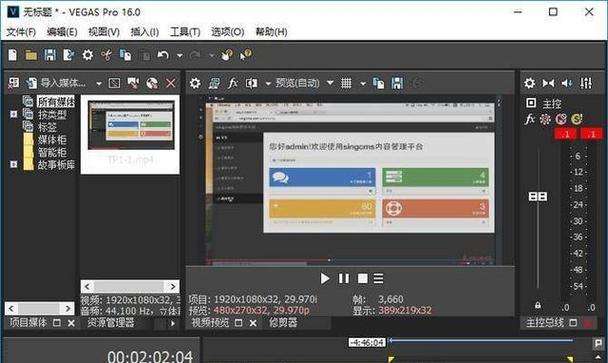608x363 pixels.
Task: Select the 标签 tree item
Action: pos(47,127)
